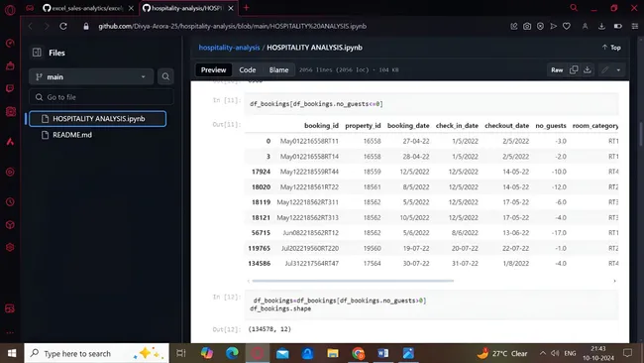Click the taskbar search box

pos(96,353)
